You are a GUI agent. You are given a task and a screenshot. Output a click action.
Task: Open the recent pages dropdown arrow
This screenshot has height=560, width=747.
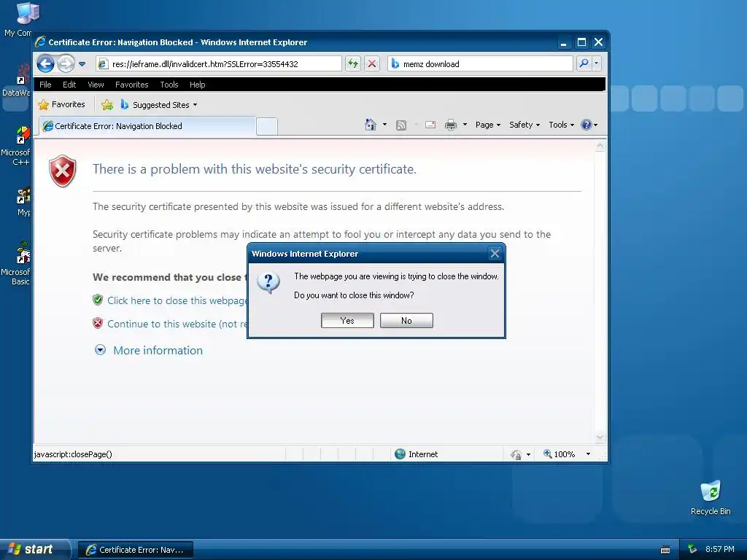point(82,64)
